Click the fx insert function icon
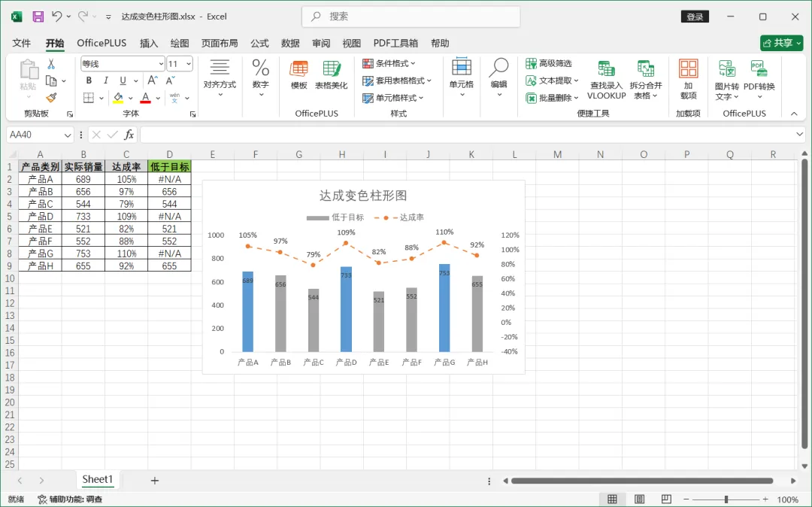Image resolution: width=812 pixels, height=507 pixels. pyautogui.click(x=129, y=135)
